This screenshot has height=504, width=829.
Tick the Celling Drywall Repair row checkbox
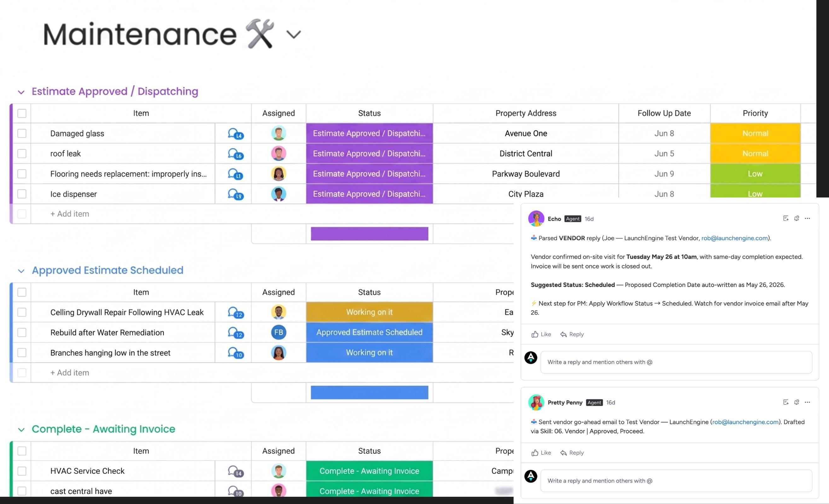tap(22, 312)
